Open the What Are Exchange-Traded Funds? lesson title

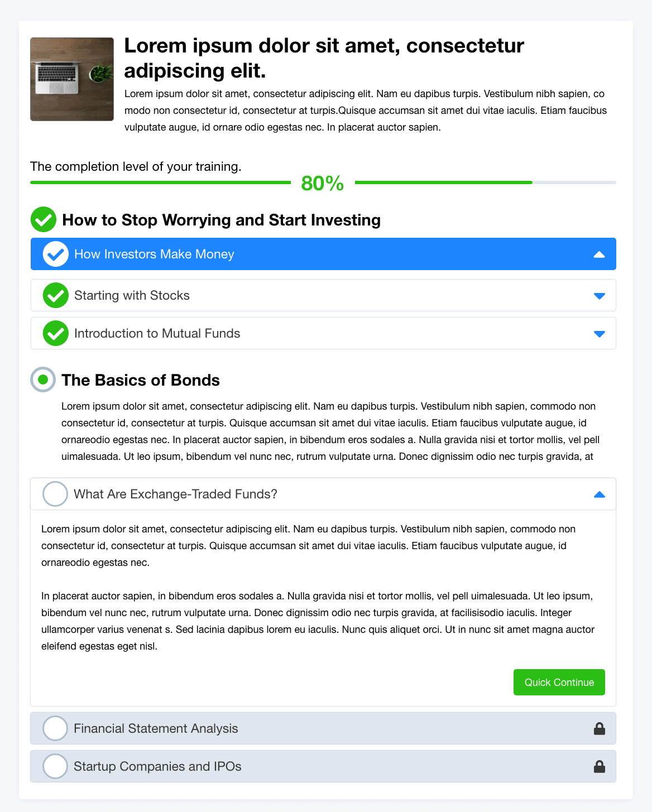pyautogui.click(x=176, y=494)
